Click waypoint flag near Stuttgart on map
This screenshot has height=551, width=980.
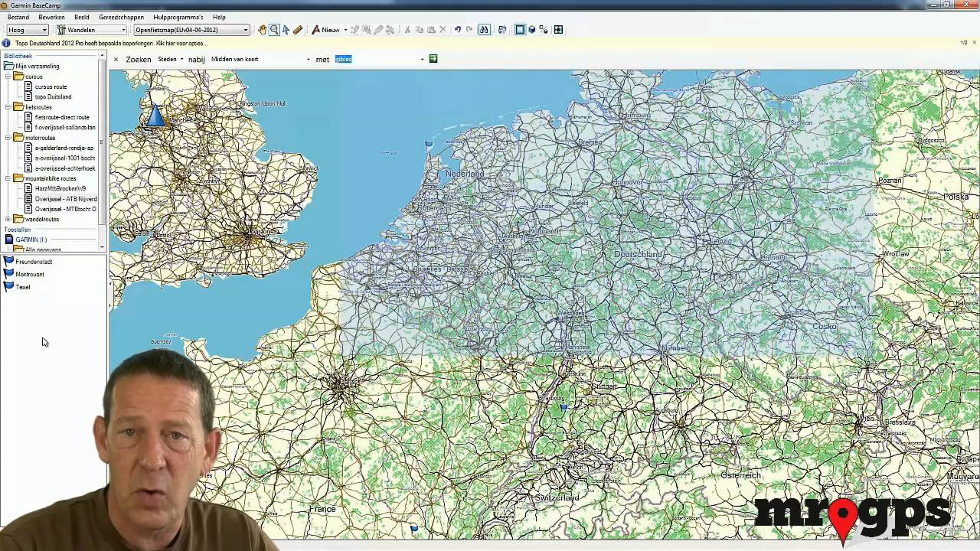tap(564, 408)
